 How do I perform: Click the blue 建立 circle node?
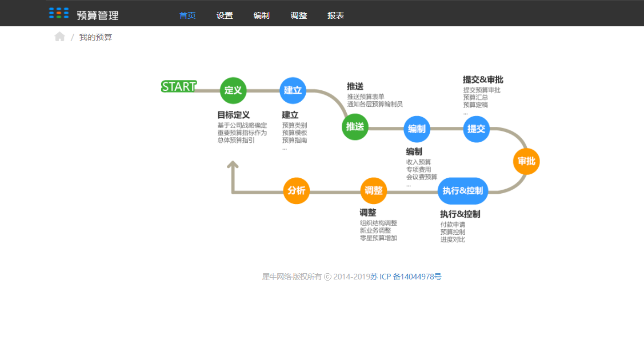point(293,90)
